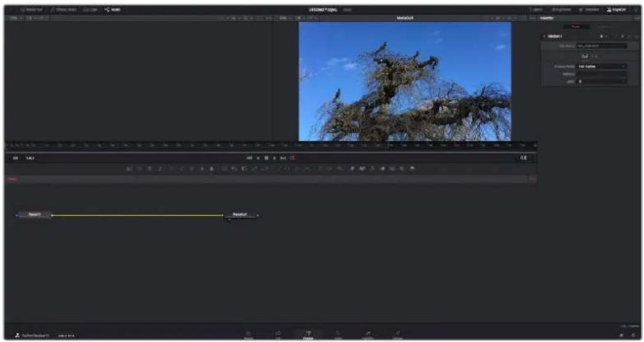Select the MediaOut1 node

point(240,215)
